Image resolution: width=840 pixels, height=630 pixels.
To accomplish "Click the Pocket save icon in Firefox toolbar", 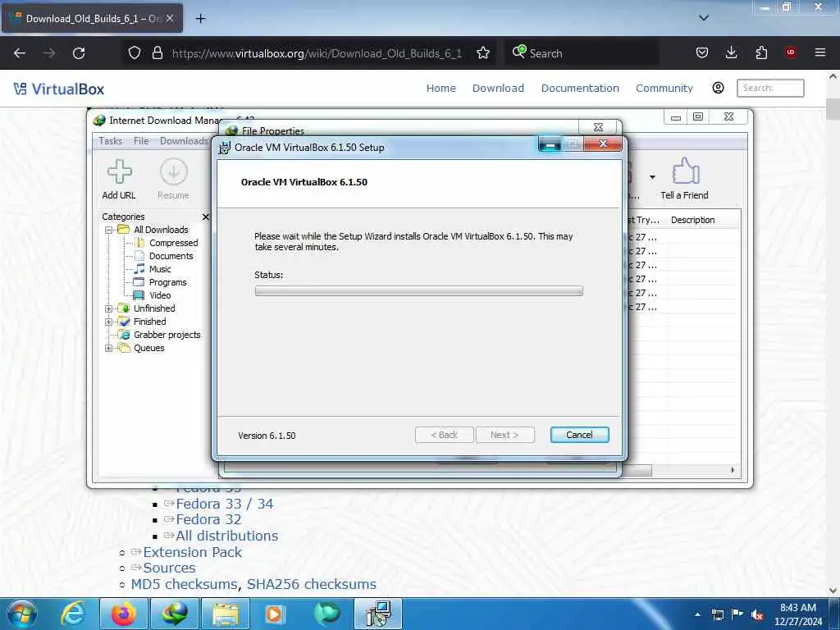I will click(x=702, y=52).
